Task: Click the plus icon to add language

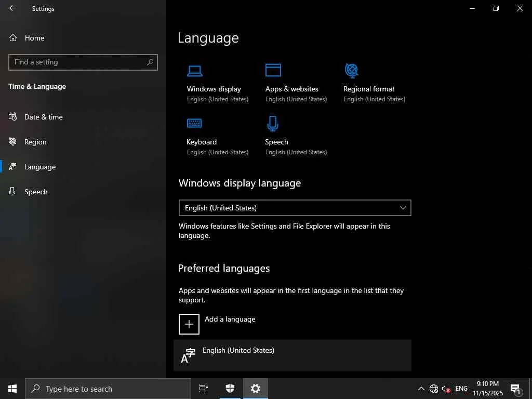Action: pyautogui.click(x=189, y=324)
